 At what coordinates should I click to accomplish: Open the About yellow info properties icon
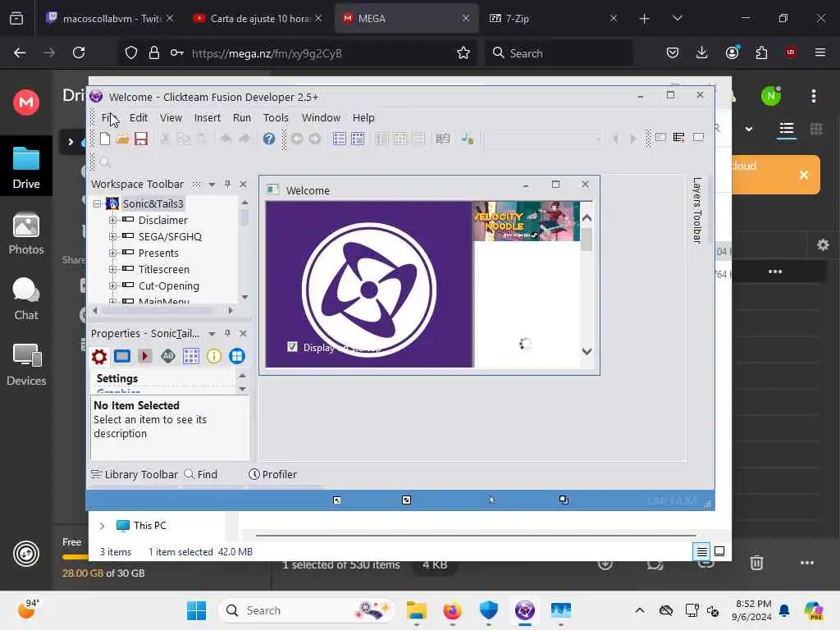tap(214, 356)
